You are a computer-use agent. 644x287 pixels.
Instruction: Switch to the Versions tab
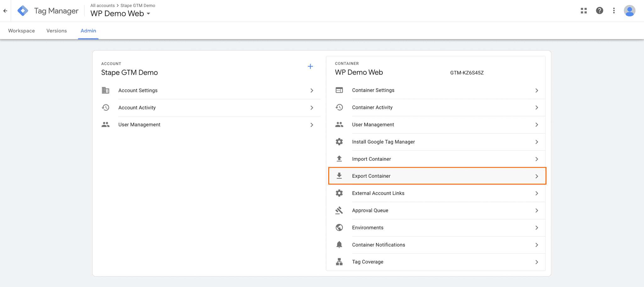pos(57,30)
